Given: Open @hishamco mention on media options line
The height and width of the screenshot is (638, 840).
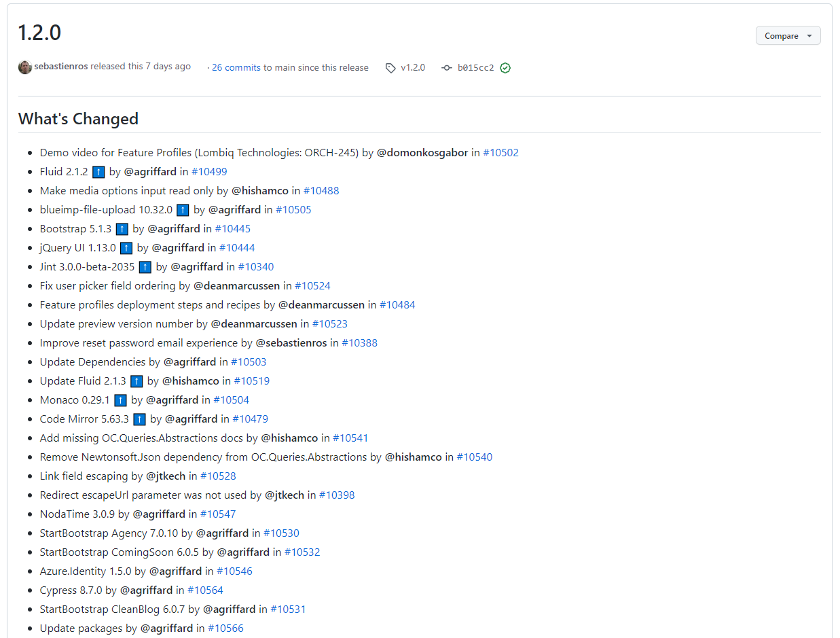Looking at the screenshot, I should pos(260,191).
